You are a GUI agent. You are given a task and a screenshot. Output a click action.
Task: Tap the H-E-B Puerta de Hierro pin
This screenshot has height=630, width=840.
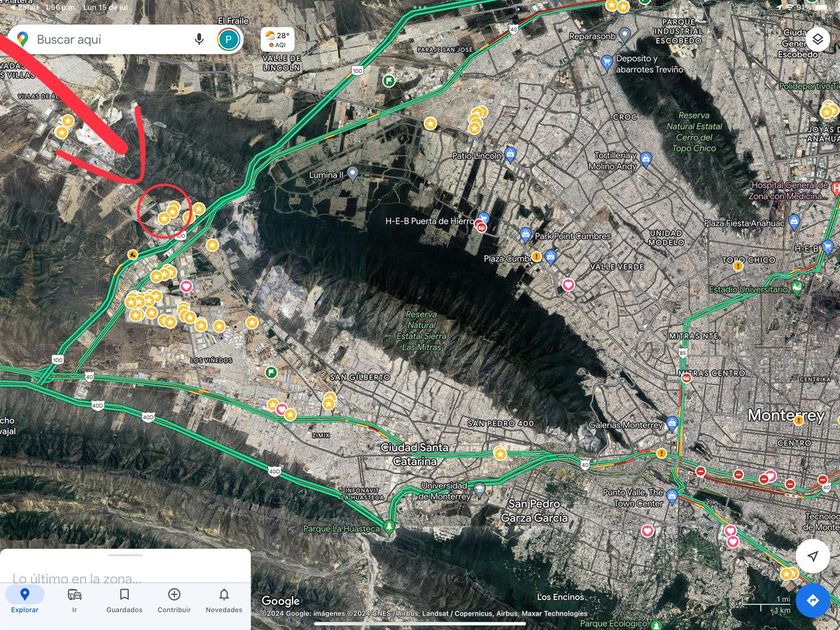tap(484, 218)
